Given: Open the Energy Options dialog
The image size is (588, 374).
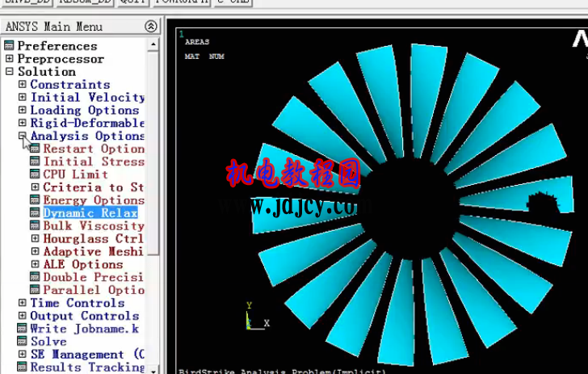Looking at the screenshot, I should pyautogui.click(x=94, y=200).
